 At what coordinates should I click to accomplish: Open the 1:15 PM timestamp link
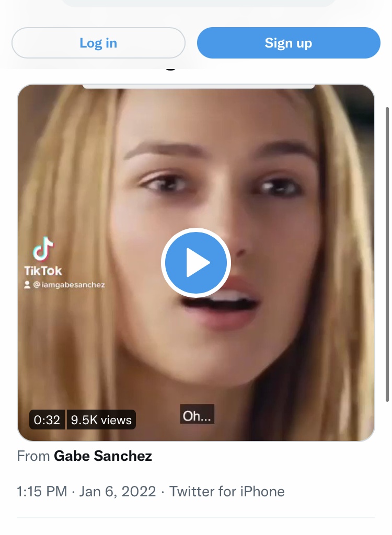click(42, 492)
